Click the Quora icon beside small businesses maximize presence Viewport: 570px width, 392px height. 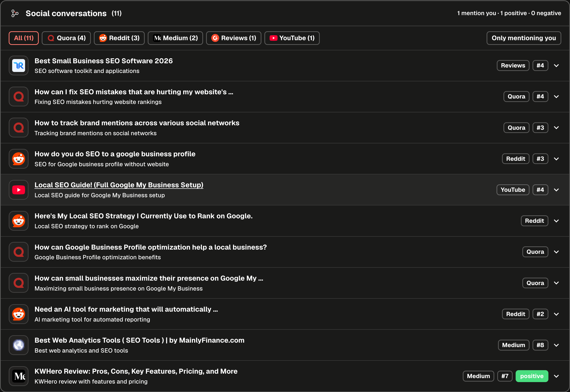[x=19, y=283]
